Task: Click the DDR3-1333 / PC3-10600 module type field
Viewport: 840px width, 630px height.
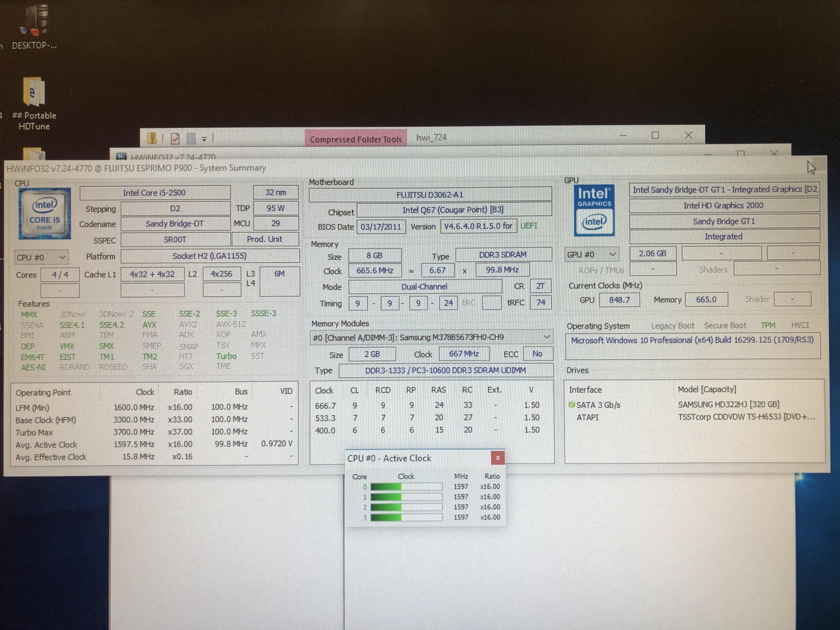Action: 446,370
